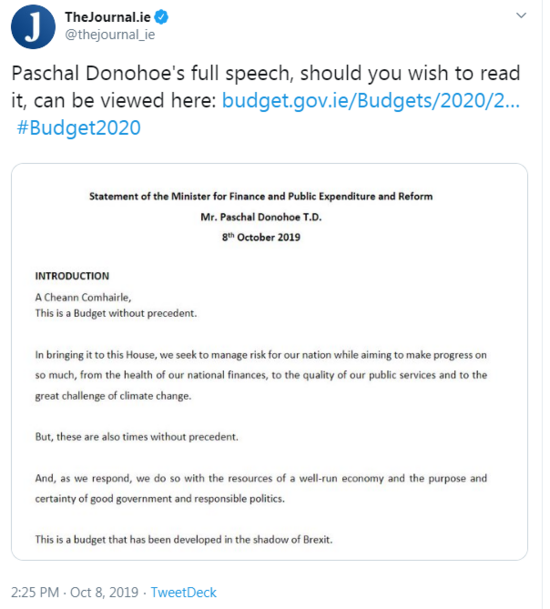Click the 2:25 PM timestamp
This screenshot has height=609, width=550.
[x=35, y=592]
